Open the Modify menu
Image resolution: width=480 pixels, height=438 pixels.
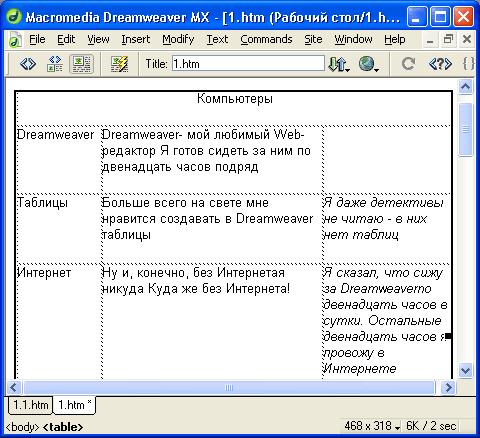coord(178,39)
